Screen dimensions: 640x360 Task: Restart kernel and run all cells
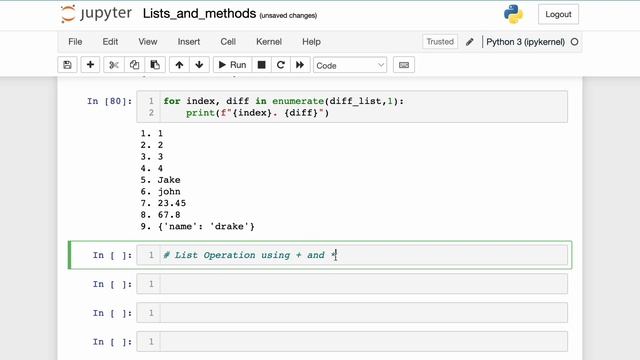tap(300, 65)
